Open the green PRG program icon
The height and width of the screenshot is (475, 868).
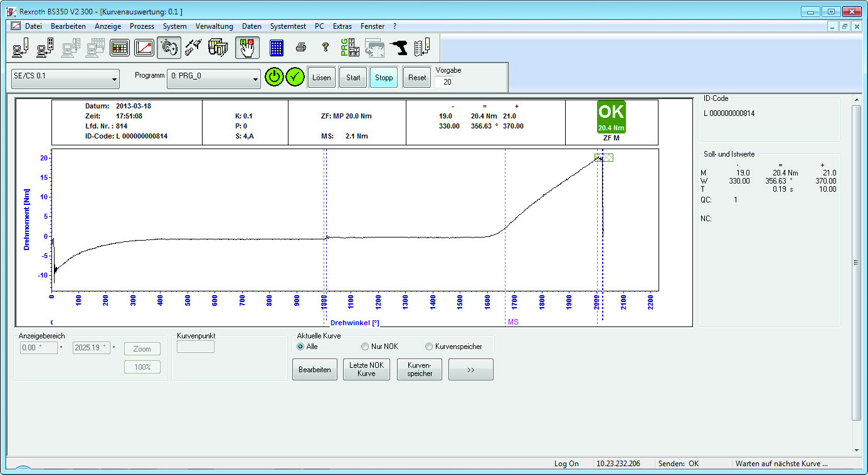click(x=349, y=48)
